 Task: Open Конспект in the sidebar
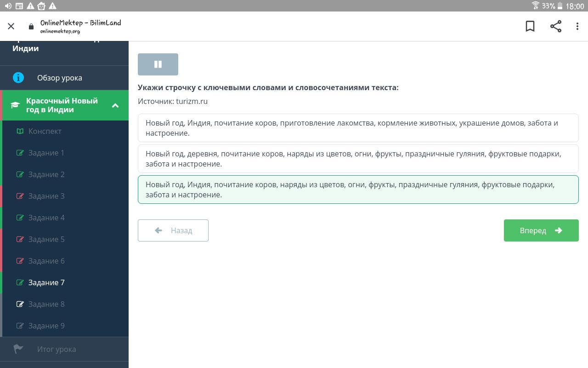coord(45,131)
